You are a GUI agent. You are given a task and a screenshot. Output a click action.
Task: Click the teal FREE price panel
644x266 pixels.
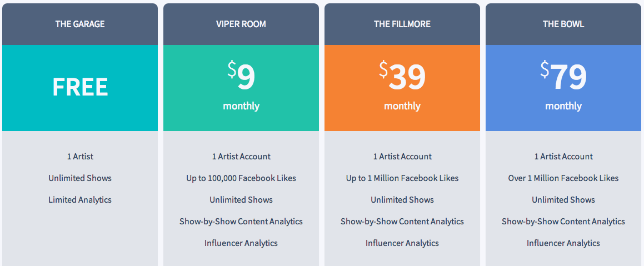79,88
